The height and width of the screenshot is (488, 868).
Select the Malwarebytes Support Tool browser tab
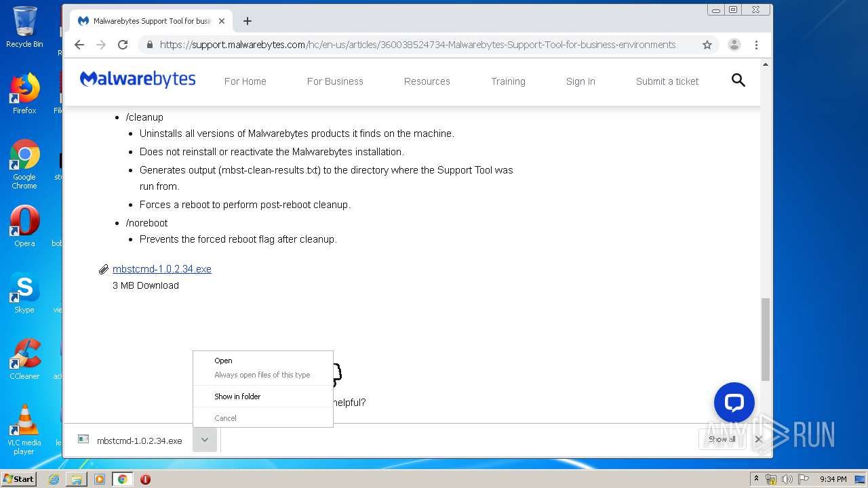[x=151, y=21]
